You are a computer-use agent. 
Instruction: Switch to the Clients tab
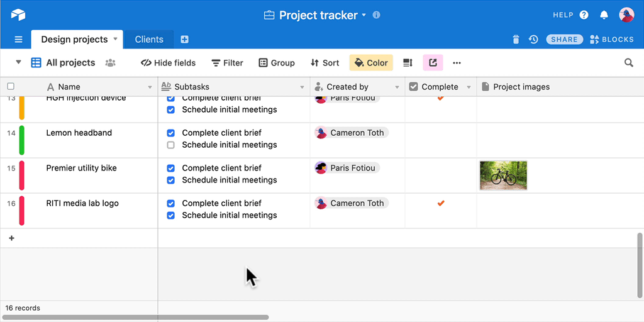149,39
